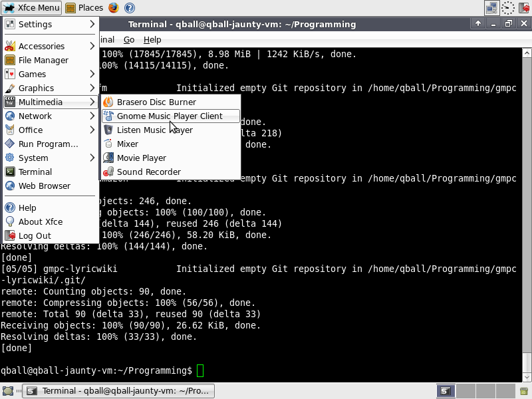Click Terminal taskbar window button
The width and height of the screenshot is (532, 399).
[x=118, y=391]
